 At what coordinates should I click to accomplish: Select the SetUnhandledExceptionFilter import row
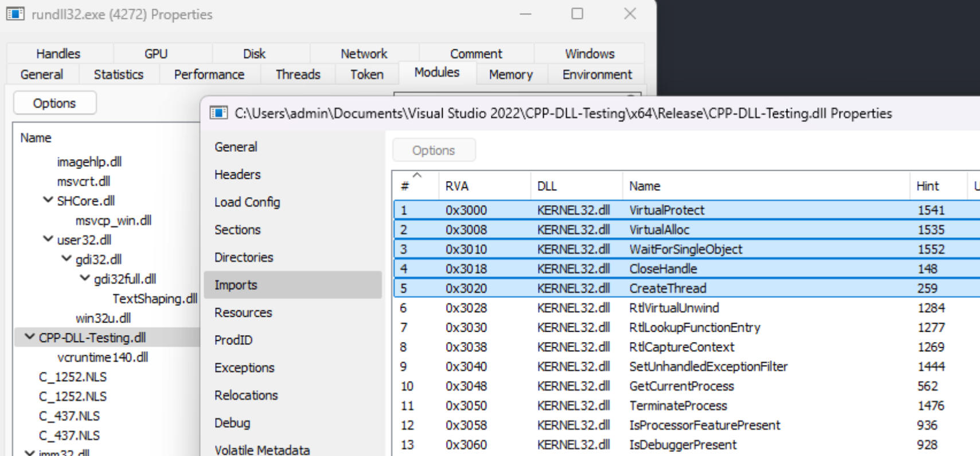click(x=686, y=366)
